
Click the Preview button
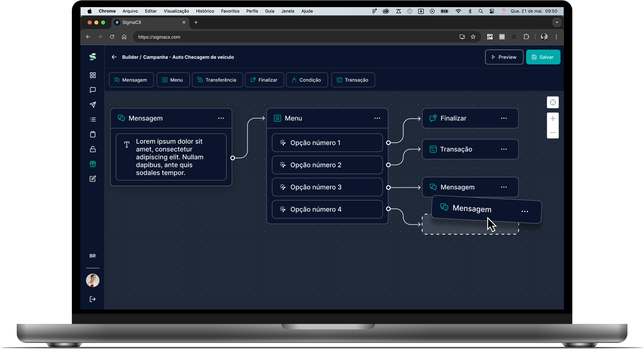point(504,57)
